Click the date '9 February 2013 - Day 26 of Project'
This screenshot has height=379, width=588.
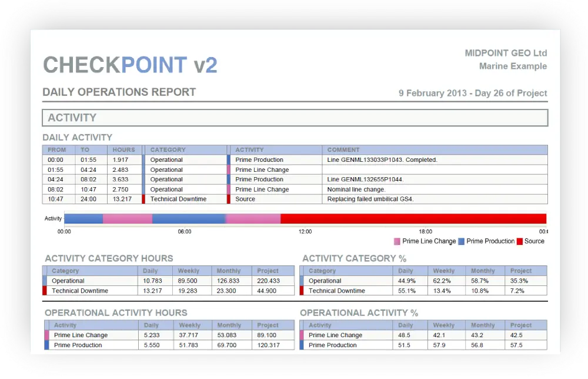(x=473, y=93)
